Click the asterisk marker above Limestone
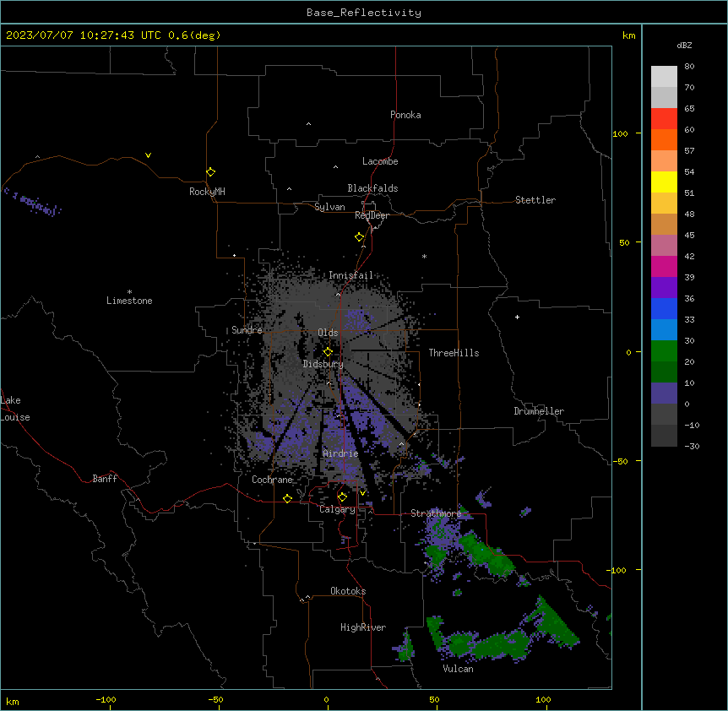728x711 pixels. pyautogui.click(x=129, y=292)
